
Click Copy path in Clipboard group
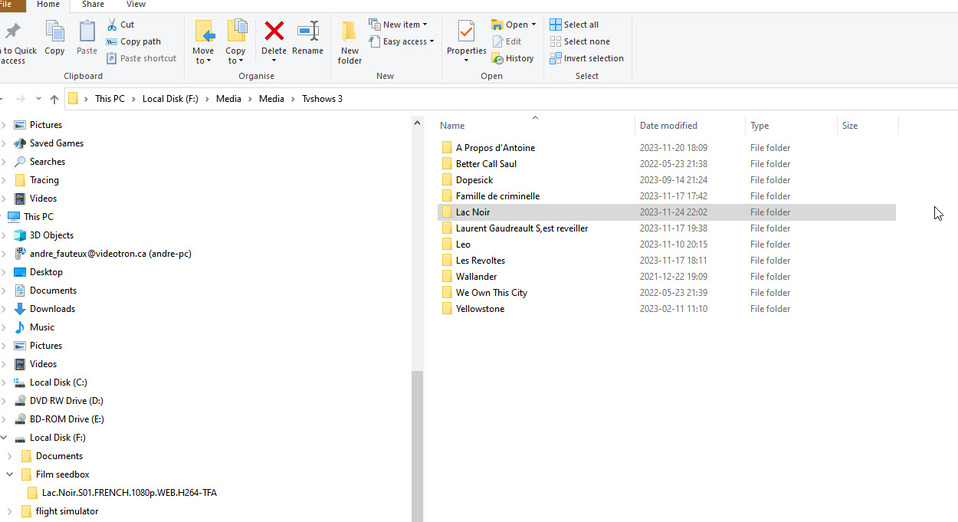point(133,42)
